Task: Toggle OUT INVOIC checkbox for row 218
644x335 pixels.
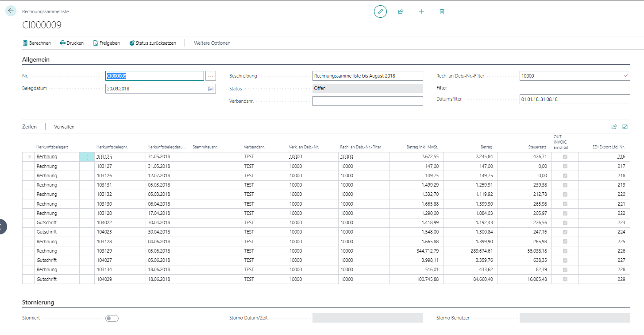Action: 565,175
